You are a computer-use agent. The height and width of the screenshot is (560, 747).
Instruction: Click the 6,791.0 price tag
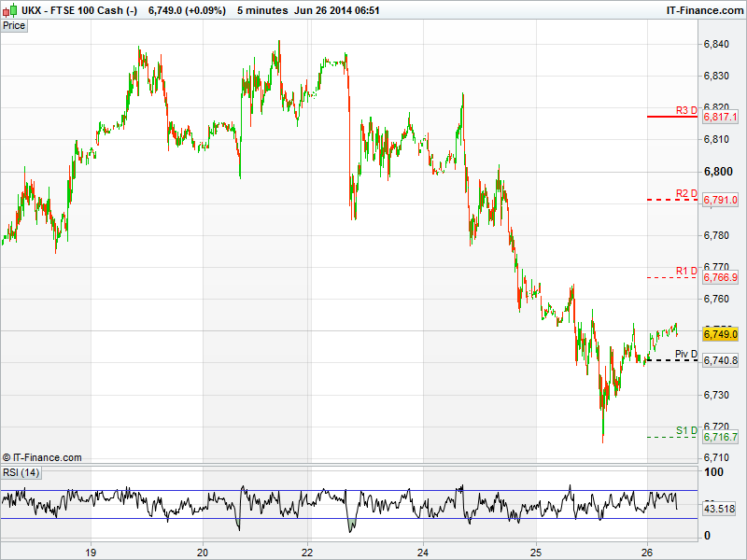(x=720, y=200)
